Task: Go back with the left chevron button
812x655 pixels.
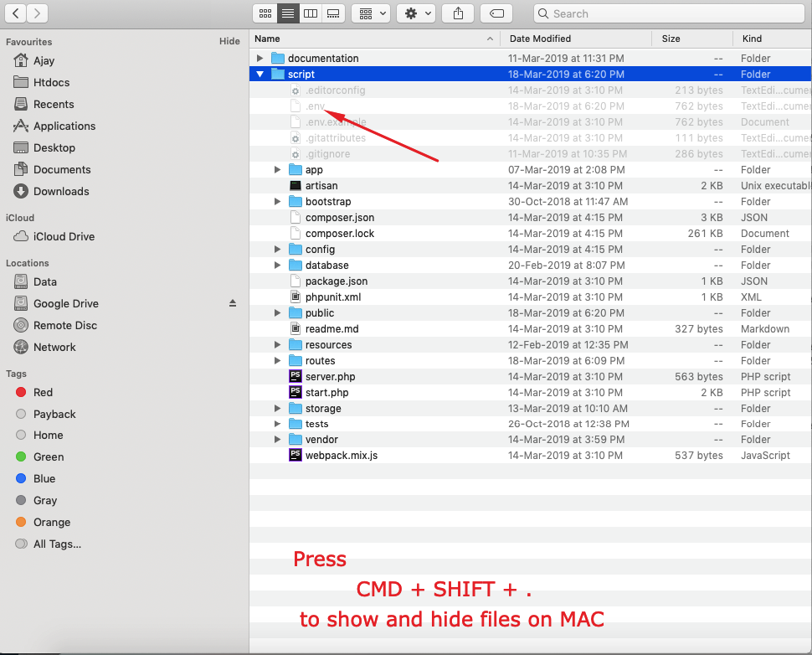Action: 16,13
